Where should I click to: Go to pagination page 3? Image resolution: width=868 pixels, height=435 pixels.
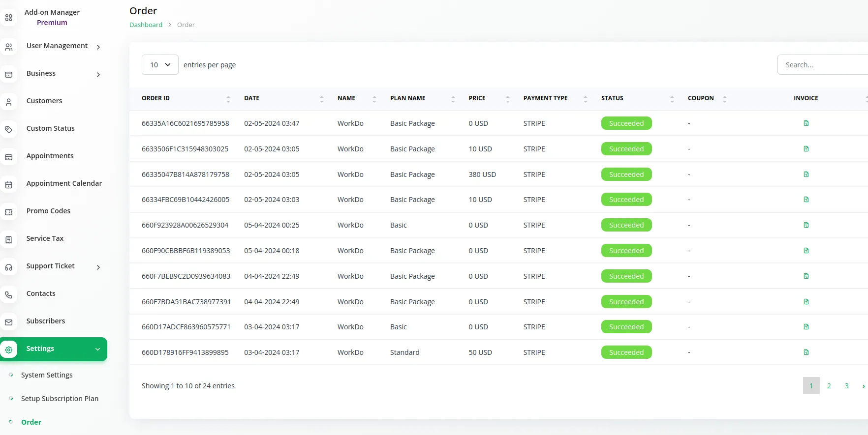(x=847, y=386)
